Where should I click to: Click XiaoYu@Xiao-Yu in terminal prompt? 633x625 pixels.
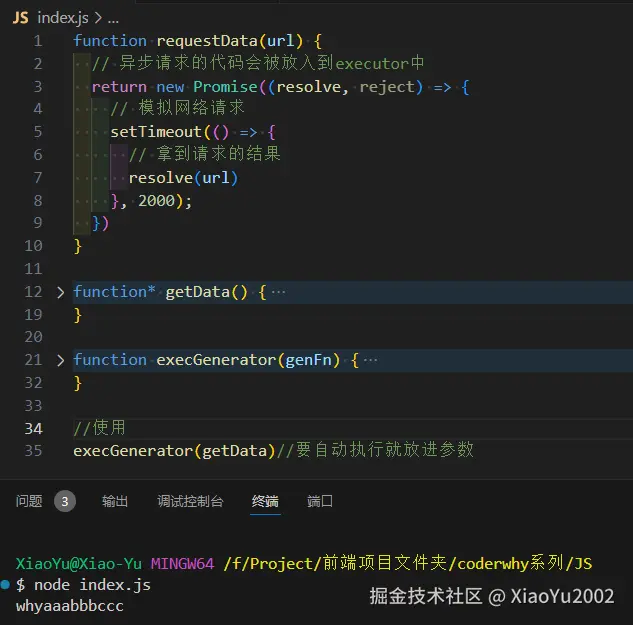[x=78, y=563]
